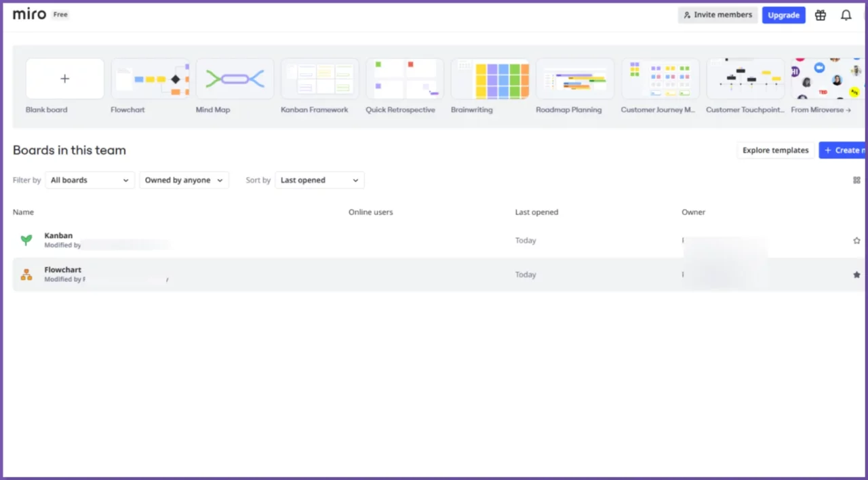This screenshot has width=868, height=480.
Task: Expand the All boards filter dropdown
Action: click(x=90, y=180)
